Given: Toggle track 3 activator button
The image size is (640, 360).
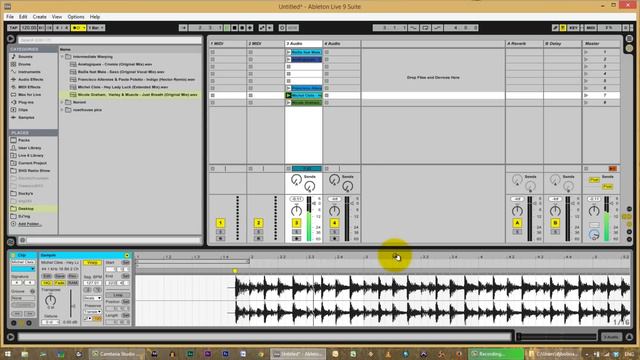Looking at the screenshot, I should pos(296,223).
